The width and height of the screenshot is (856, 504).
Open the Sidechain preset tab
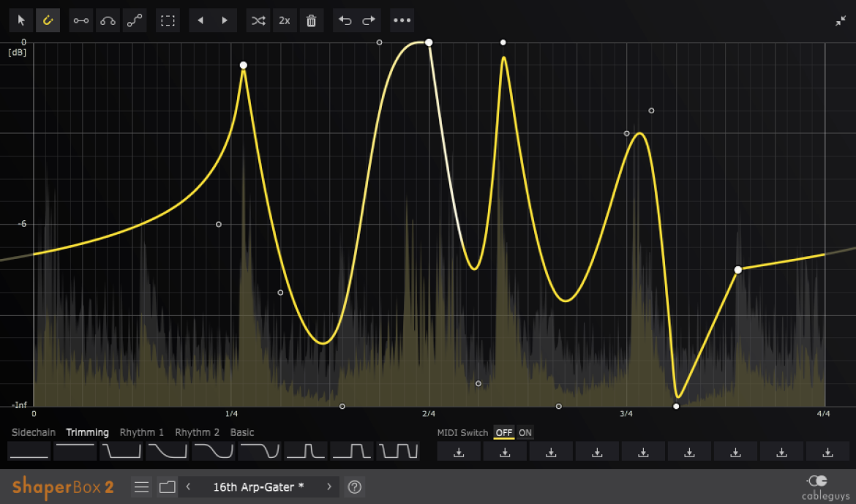coord(34,432)
